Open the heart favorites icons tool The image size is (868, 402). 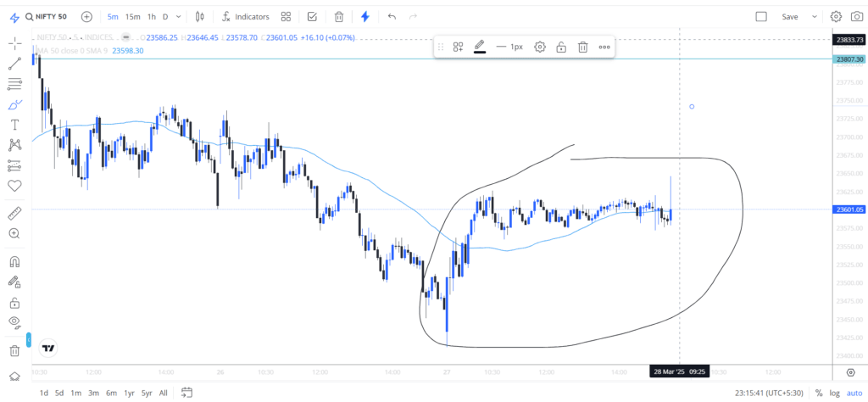pos(15,186)
